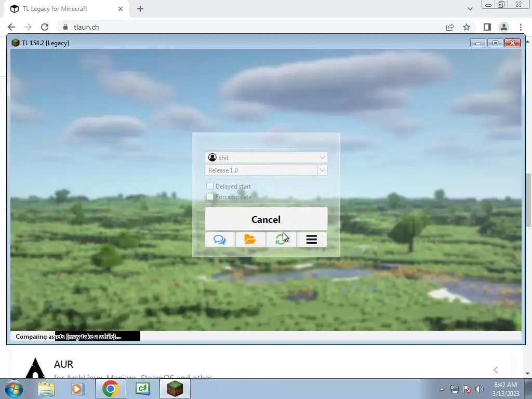Image resolution: width=532 pixels, height=399 pixels.
Task: Open a new browser tab
Action: pos(140,9)
